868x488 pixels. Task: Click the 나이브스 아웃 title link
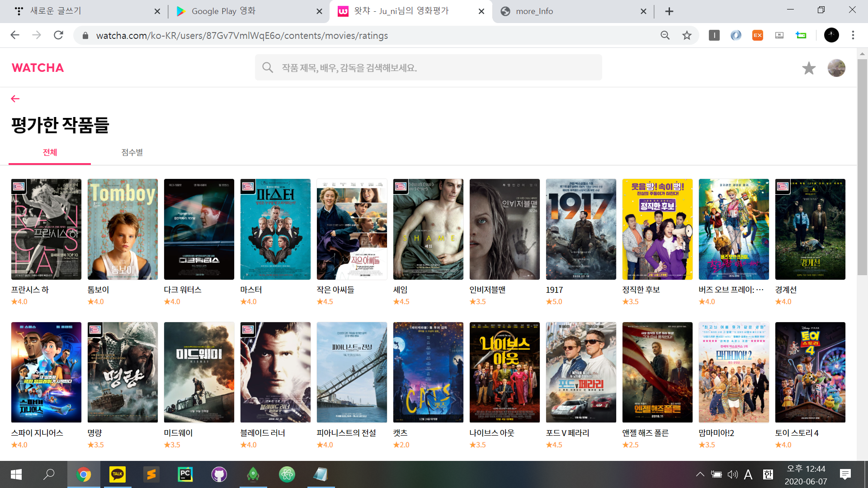tap(492, 433)
